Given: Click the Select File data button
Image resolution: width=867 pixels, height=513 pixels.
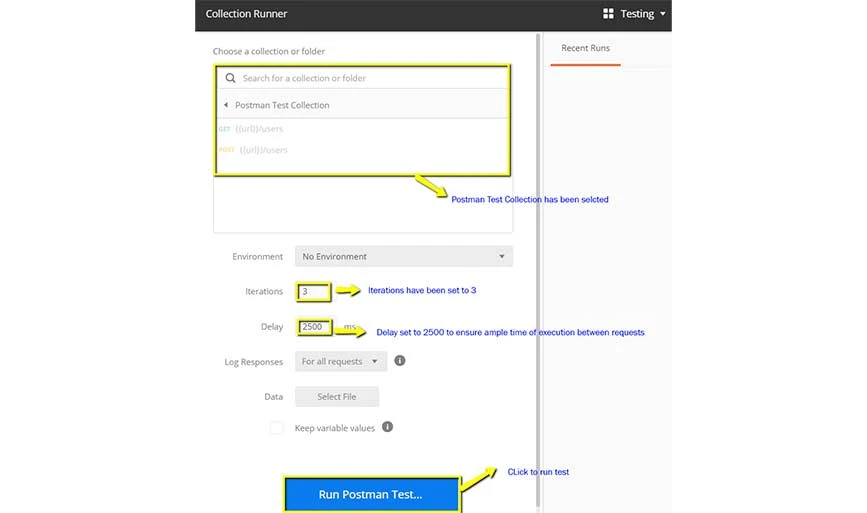Looking at the screenshot, I should (337, 396).
